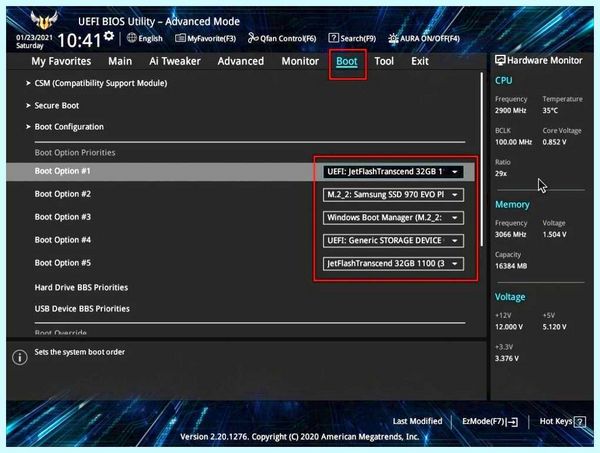Screen dimensions: 600x453
Task: Click the MyFavorite(F3) list icon
Action: [180, 38]
